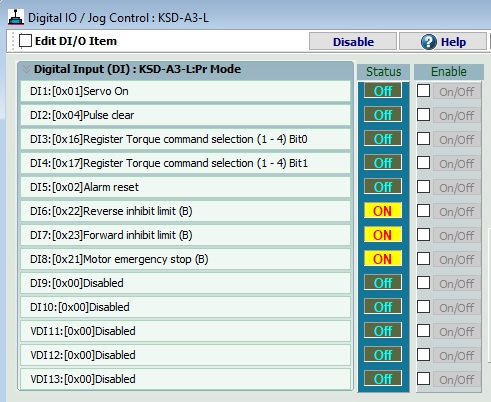The width and height of the screenshot is (491, 402).
Task: Select the DI1:[0x01]Servo On row
Action: 185,91
